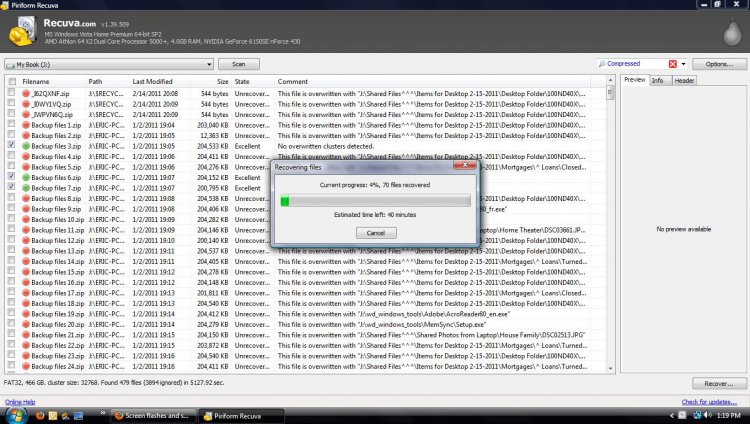Show hidden tray icons arrow

tap(671, 415)
